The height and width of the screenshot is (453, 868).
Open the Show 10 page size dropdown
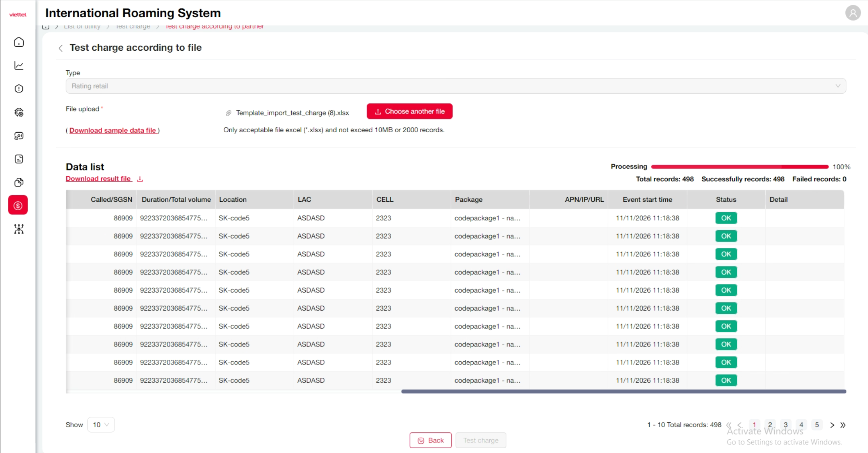(x=101, y=425)
